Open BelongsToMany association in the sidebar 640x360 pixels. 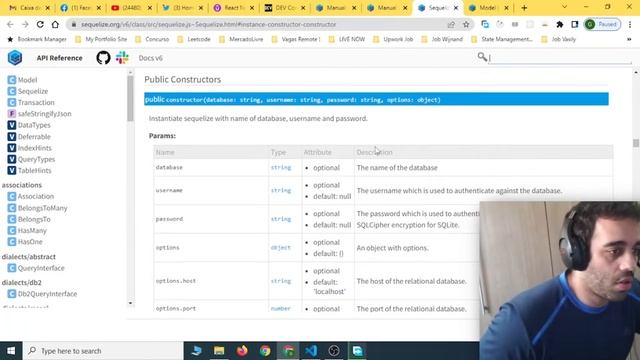pos(38,208)
